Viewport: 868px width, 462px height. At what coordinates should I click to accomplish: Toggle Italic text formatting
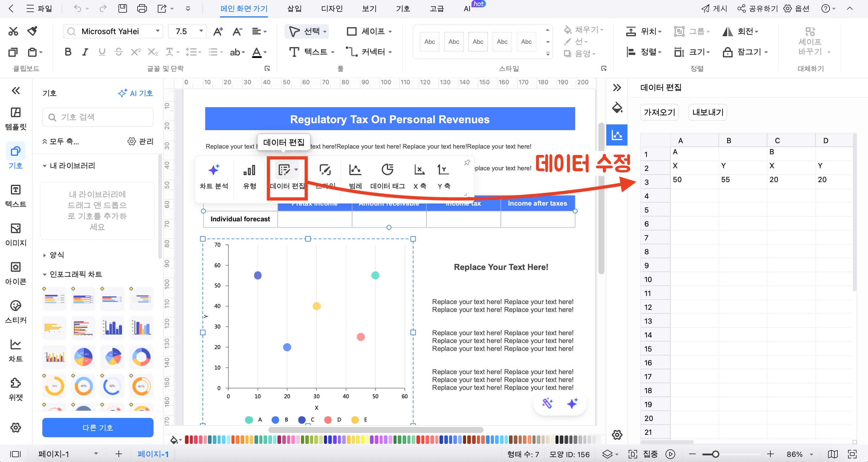pyautogui.click(x=85, y=52)
